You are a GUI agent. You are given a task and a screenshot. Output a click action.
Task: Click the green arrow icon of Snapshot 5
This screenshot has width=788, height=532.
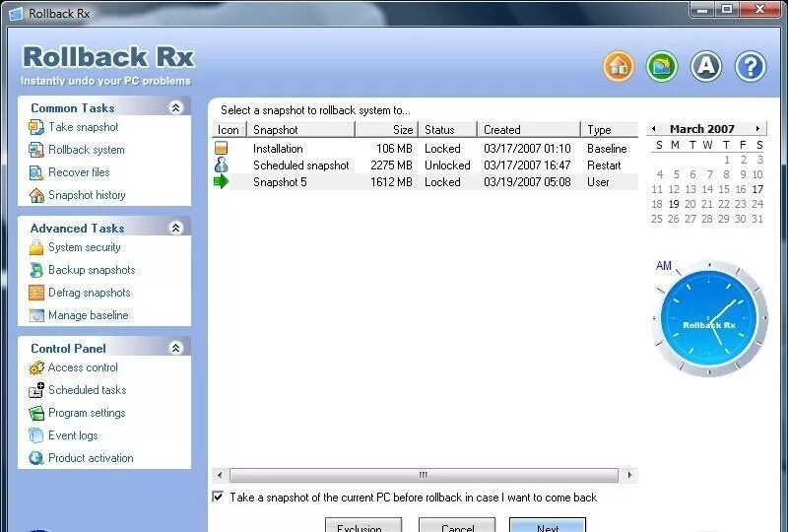point(221,181)
